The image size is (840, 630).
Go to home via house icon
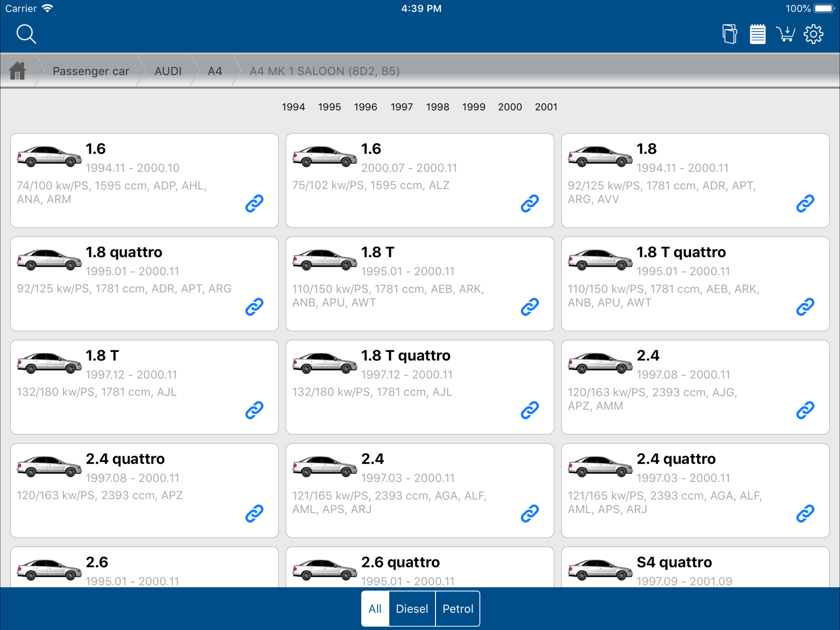click(x=18, y=71)
